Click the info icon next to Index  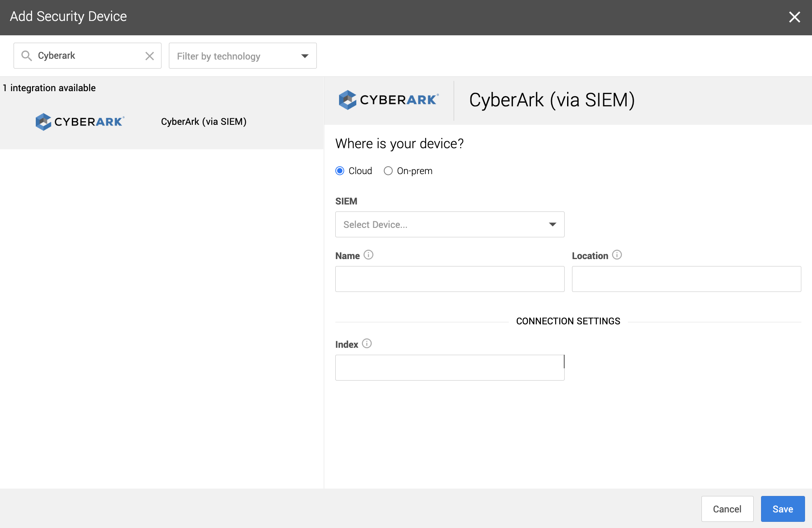click(x=367, y=344)
